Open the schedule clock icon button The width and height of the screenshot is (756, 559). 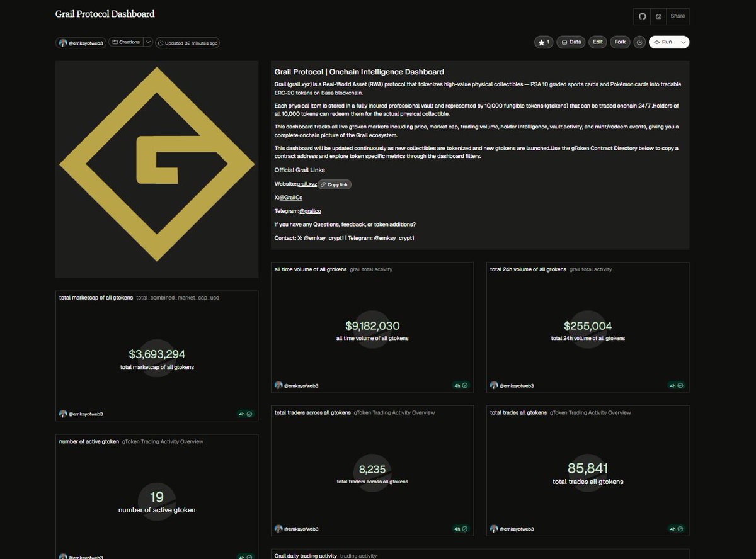point(639,42)
